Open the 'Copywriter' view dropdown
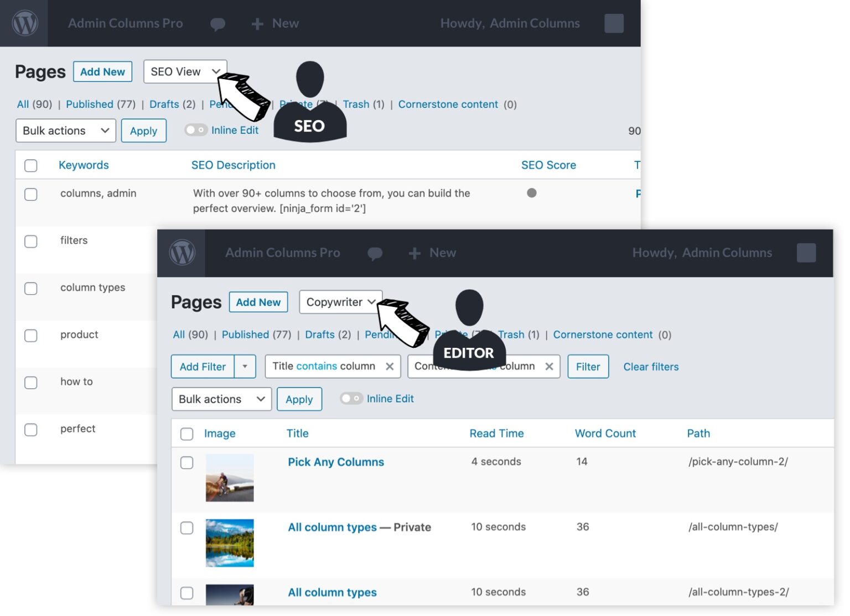 coord(340,302)
